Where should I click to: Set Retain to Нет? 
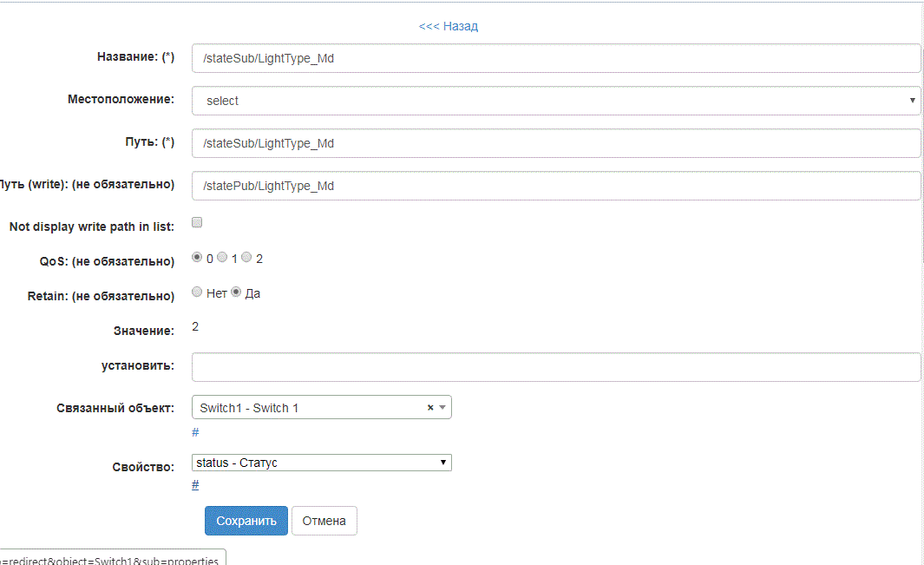(x=197, y=292)
